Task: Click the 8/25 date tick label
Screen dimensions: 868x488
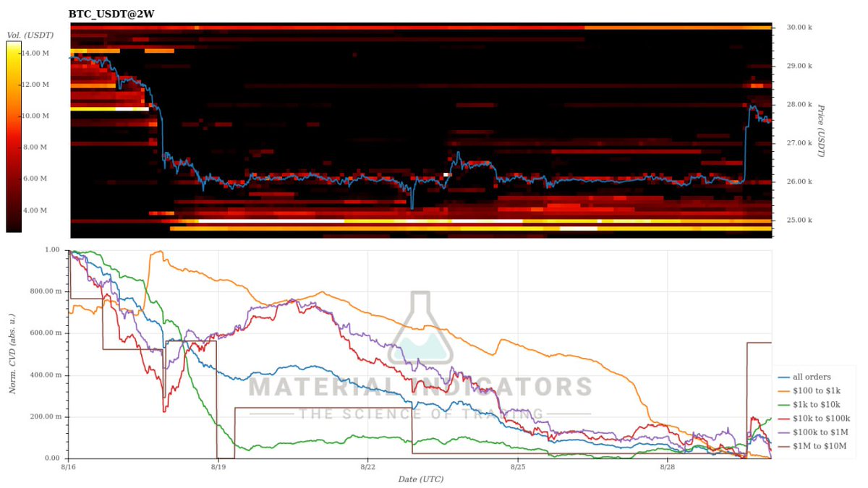Action: [517, 467]
